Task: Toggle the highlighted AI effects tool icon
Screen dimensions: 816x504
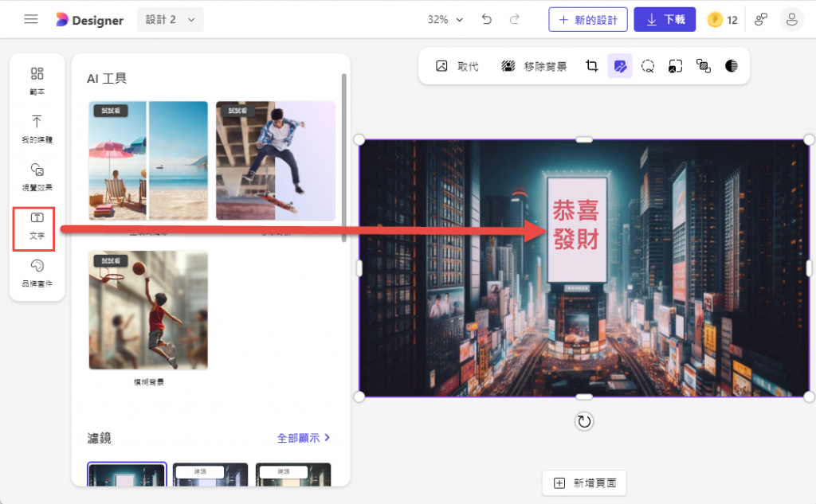Action: point(620,66)
